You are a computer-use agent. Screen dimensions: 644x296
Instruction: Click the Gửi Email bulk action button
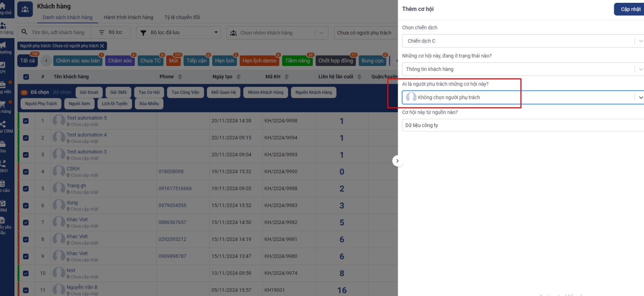coord(89,92)
